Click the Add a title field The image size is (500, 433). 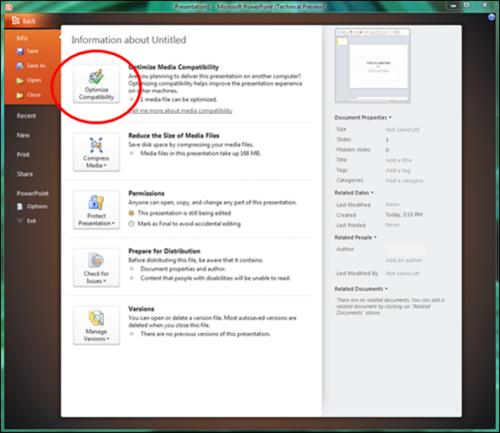pyautogui.click(x=399, y=160)
